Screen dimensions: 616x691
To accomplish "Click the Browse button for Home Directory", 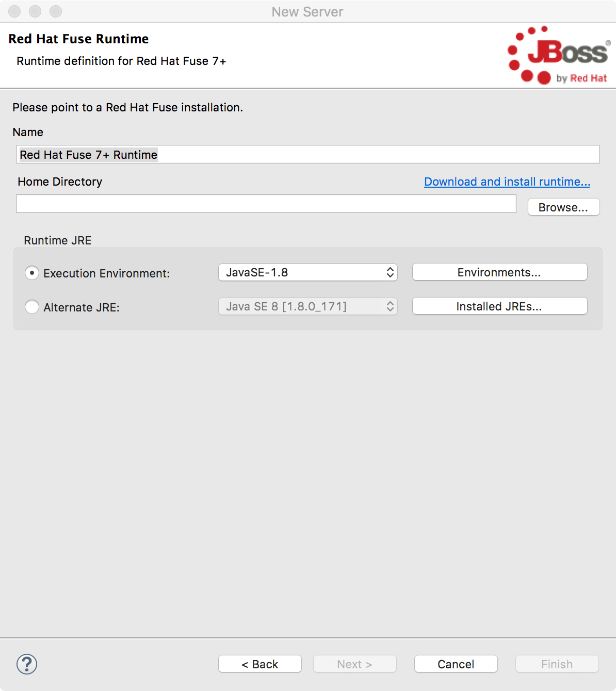I will tap(563, 207).
